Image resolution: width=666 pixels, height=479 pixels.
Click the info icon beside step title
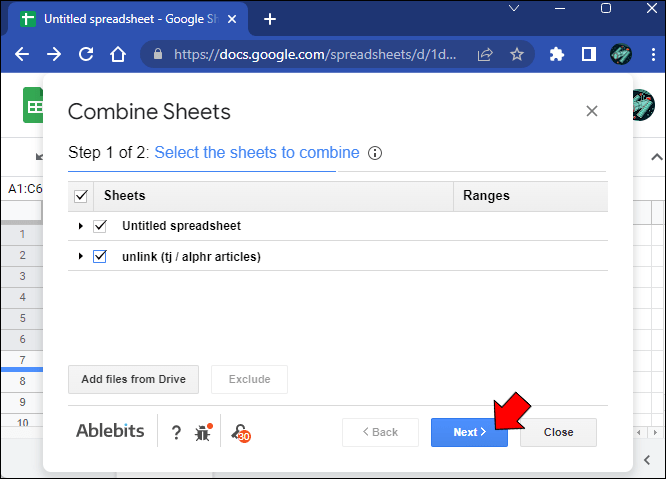pyautogui.click(x=375, y=153)
